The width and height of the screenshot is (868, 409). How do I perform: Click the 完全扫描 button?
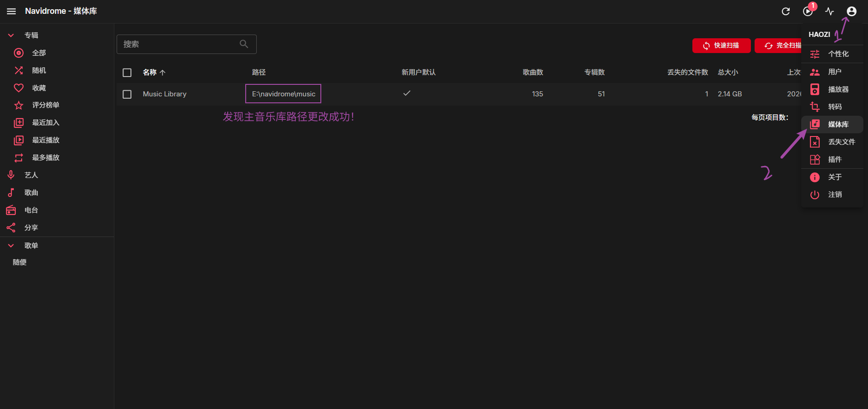point(779,46)
